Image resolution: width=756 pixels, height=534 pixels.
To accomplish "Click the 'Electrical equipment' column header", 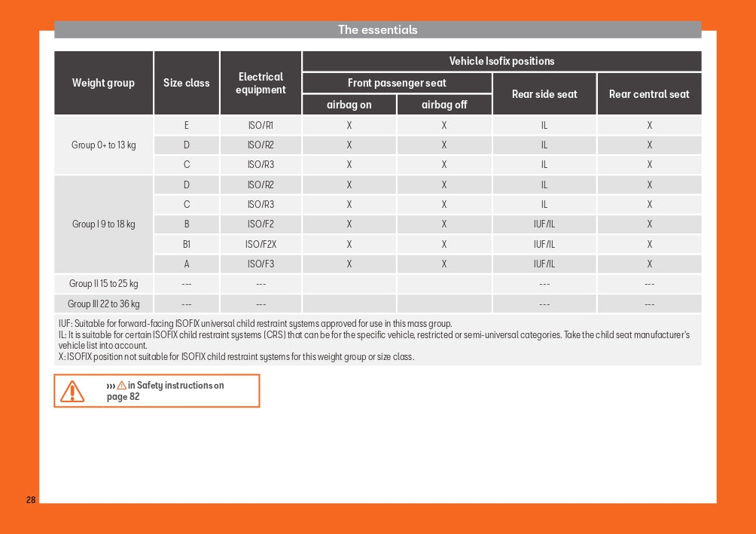I will 261,83.
